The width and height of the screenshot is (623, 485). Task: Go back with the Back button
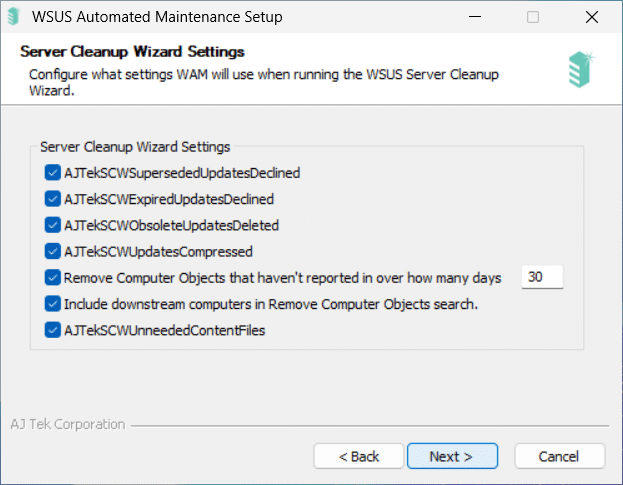coord(359,456)
